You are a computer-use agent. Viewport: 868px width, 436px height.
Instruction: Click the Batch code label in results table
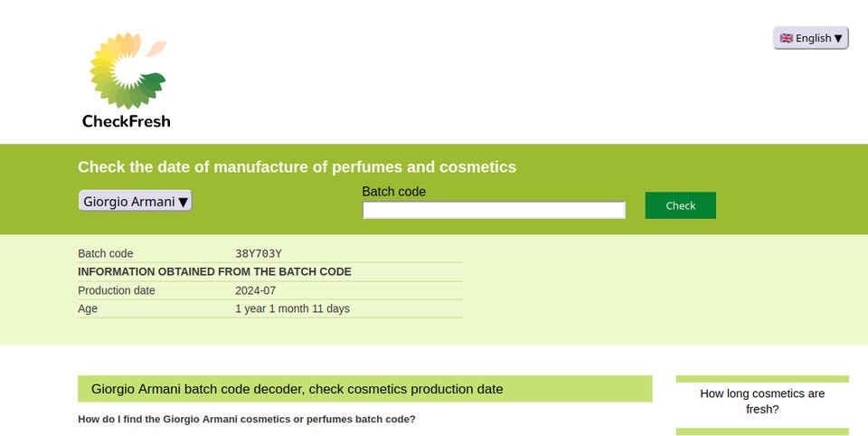tap(105, 253)
